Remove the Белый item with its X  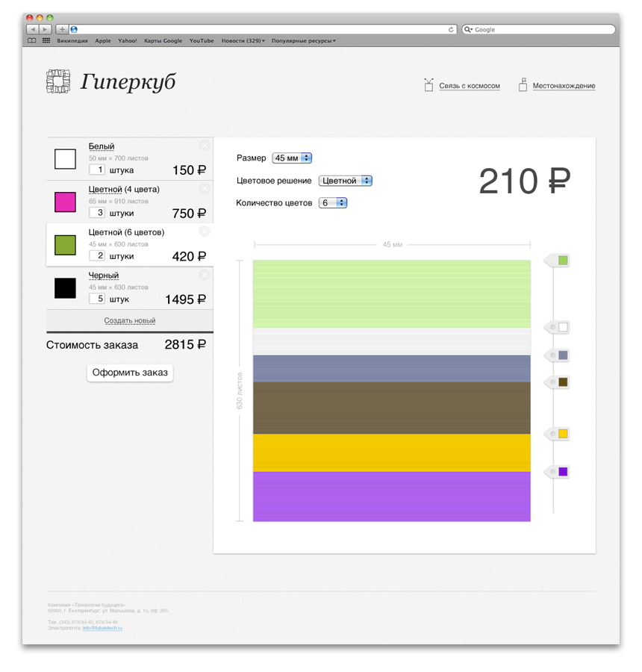coord(205,146)
